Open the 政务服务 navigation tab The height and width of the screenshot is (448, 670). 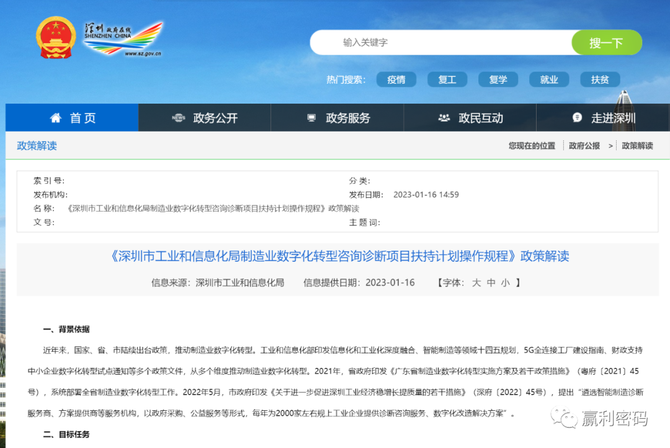[x=337, y=118]
